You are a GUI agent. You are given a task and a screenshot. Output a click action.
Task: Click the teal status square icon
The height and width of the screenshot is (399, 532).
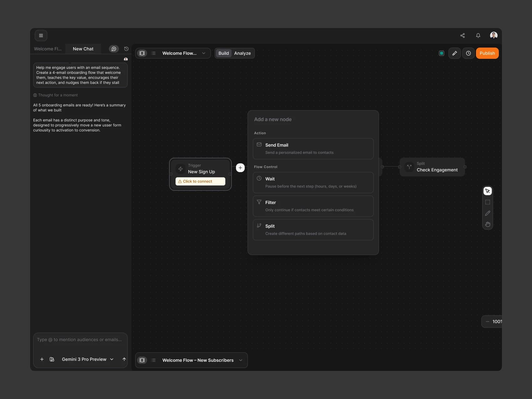pyautogui.click(x=442, y=53)
